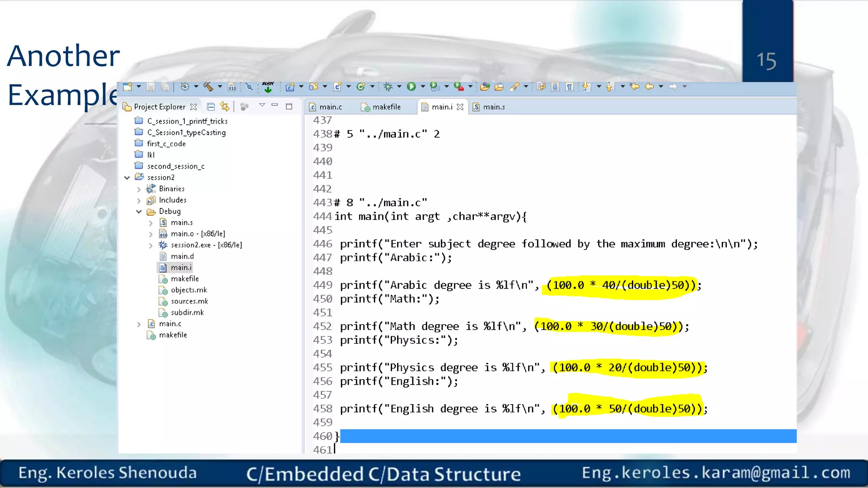Click the Debug bug icon
The height and width of the screenshot is (488, 868).
click(x=388, y=86)
